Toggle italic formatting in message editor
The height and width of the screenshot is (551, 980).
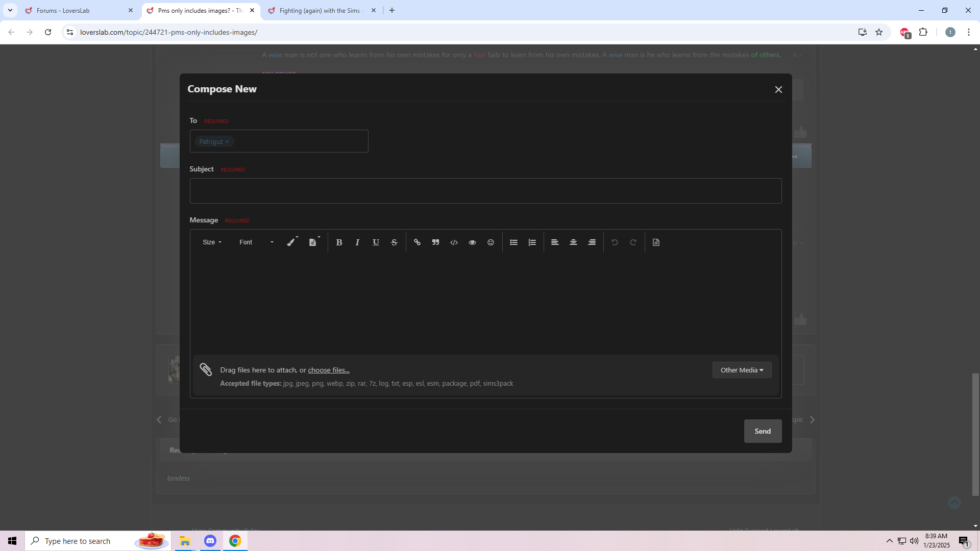point(357,242)
